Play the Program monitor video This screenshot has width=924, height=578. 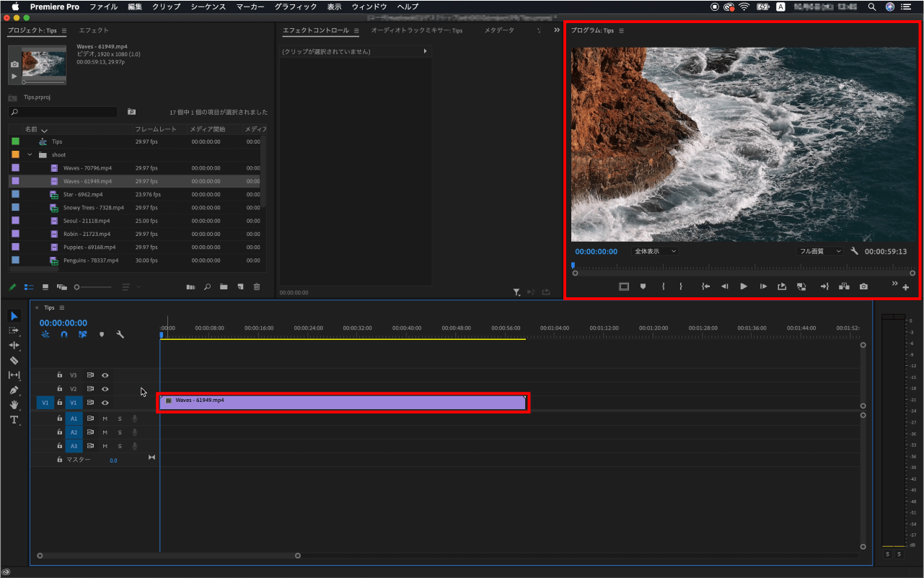coord(744,286)
